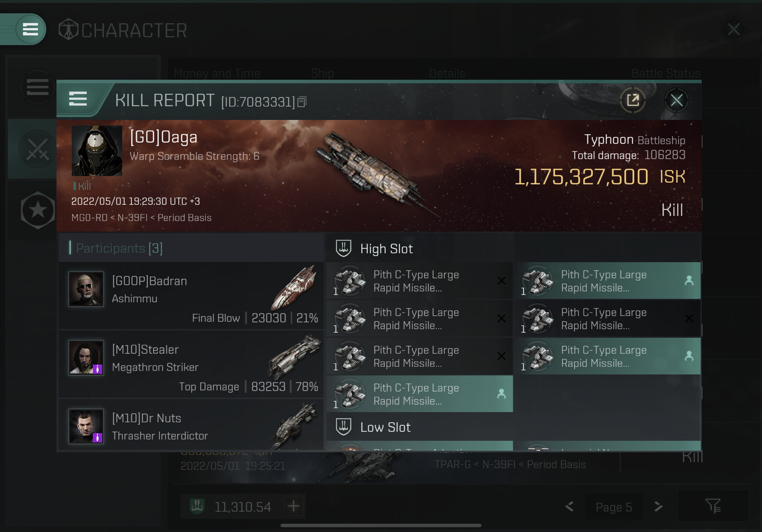Open the star badge sidebar icon
Viewport: 762px width, 532px height.
pos(38,210)
